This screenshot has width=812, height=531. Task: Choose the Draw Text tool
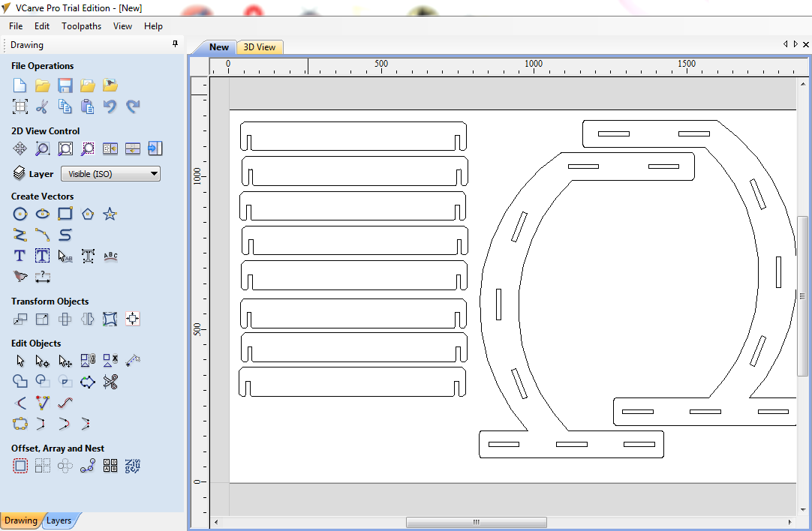(x=20, y=256)
